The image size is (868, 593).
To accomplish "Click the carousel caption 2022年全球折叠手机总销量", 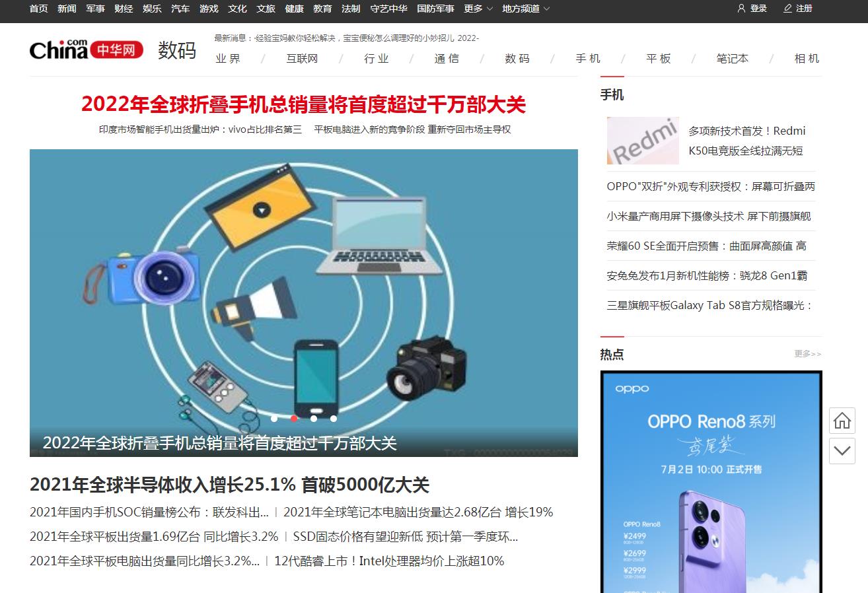I will pyautogui.click(x=219, y=443).
